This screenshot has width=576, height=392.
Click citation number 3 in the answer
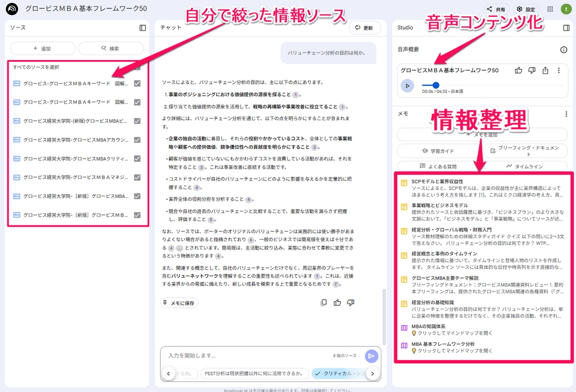(201, 167)
